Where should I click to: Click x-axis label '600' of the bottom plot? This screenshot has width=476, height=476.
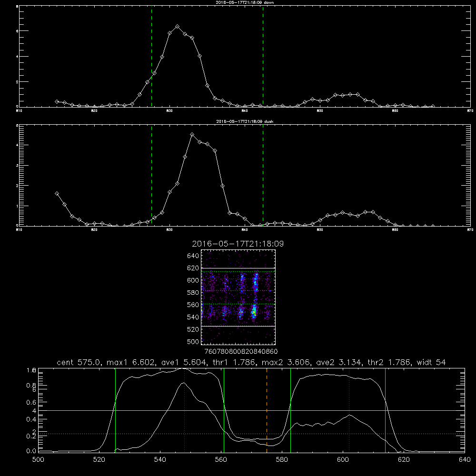click(x=343, y=459)
